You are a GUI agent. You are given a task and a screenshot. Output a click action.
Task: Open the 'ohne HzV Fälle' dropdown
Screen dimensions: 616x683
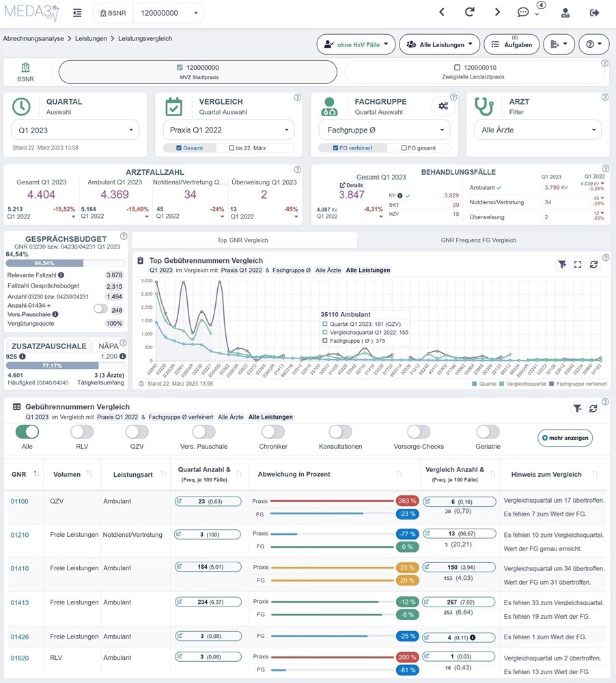(356, 44)
